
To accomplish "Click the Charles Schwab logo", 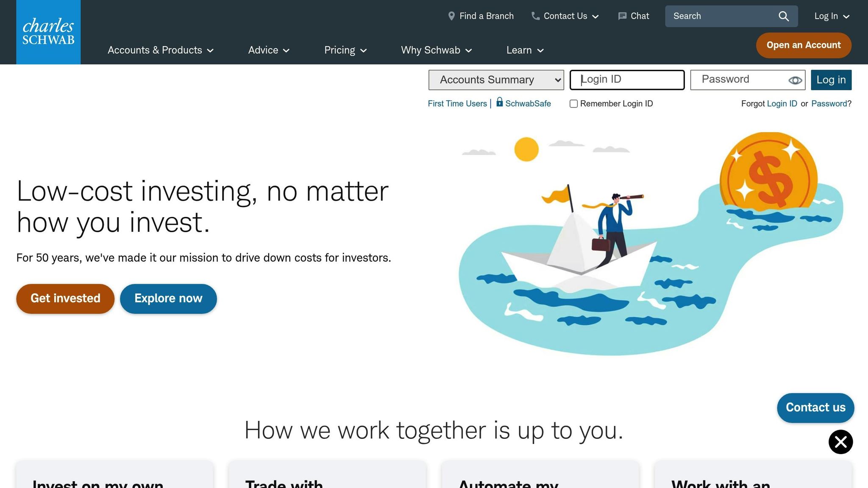I will point(48,32).
